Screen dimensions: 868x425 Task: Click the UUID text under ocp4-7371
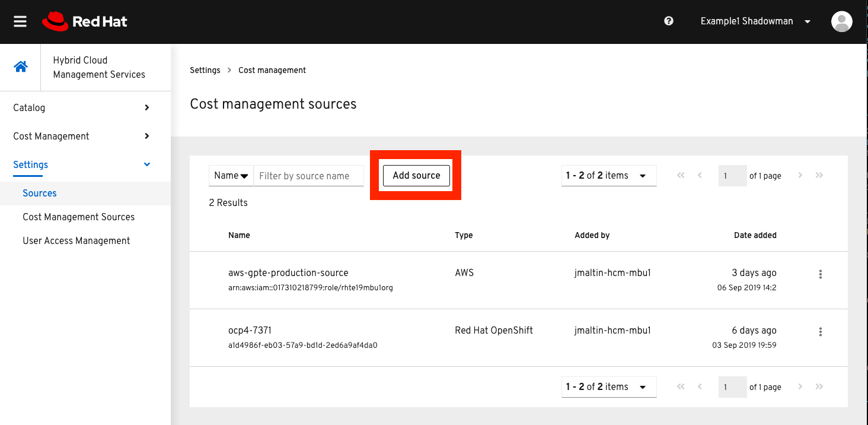[x=303, y=345]
